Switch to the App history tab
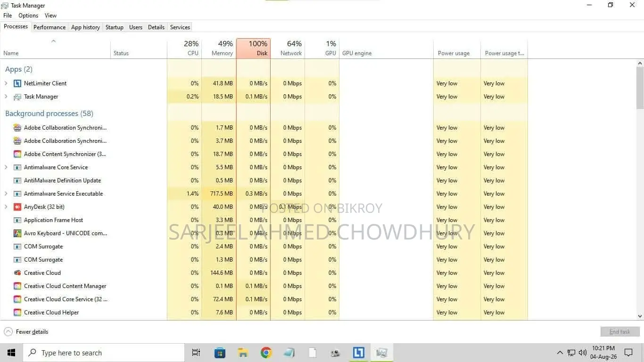644x362 pixels. click(x=85, y=27)
